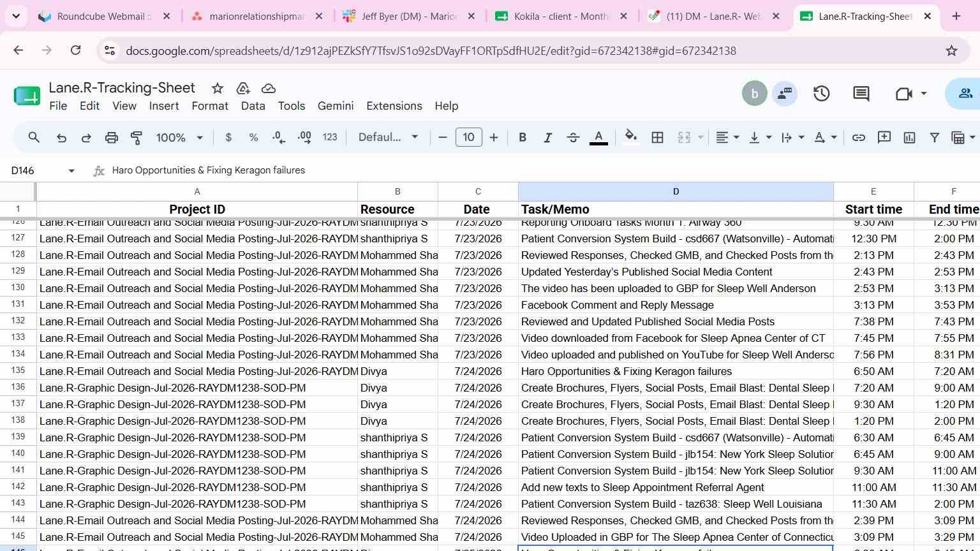
Task: Expand the name box dropdown arrow
Action: click(71, 170)
